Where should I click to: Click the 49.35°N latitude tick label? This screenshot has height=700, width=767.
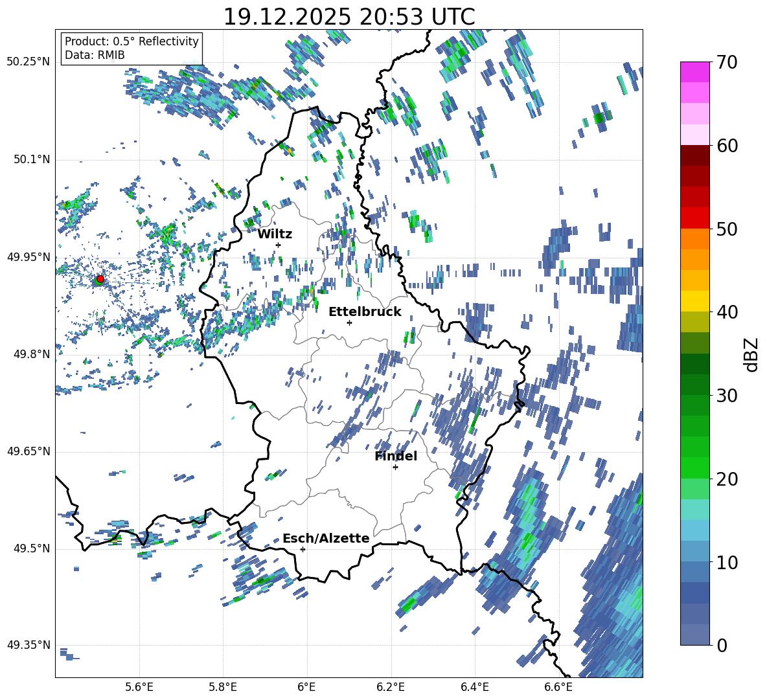pyautogui.click(x=29, y=645)
